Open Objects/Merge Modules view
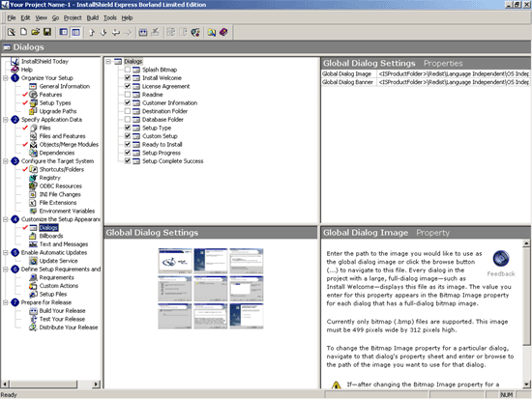 click(69, 144)
